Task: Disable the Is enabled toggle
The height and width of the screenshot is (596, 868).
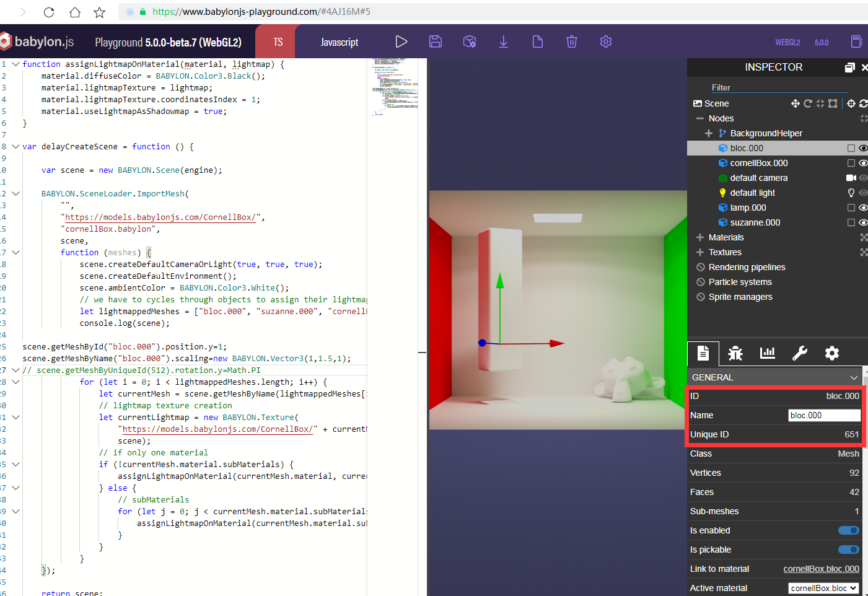Action: coord(848,530)
